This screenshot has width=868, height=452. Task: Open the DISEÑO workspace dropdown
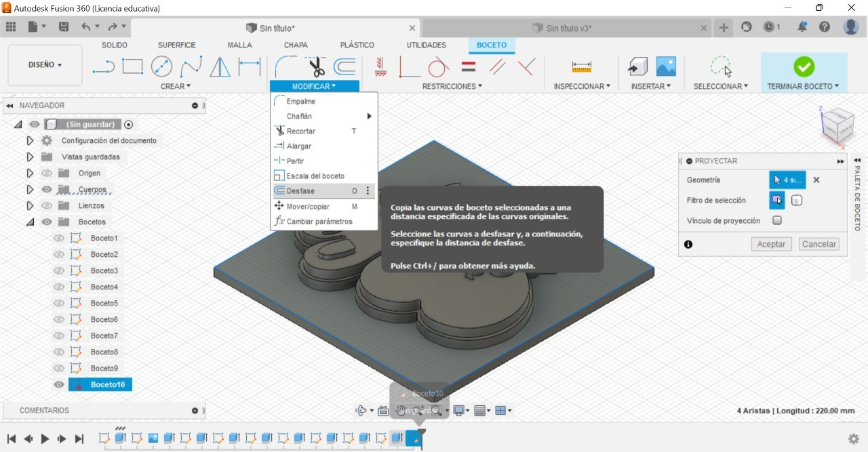point(45,65)
